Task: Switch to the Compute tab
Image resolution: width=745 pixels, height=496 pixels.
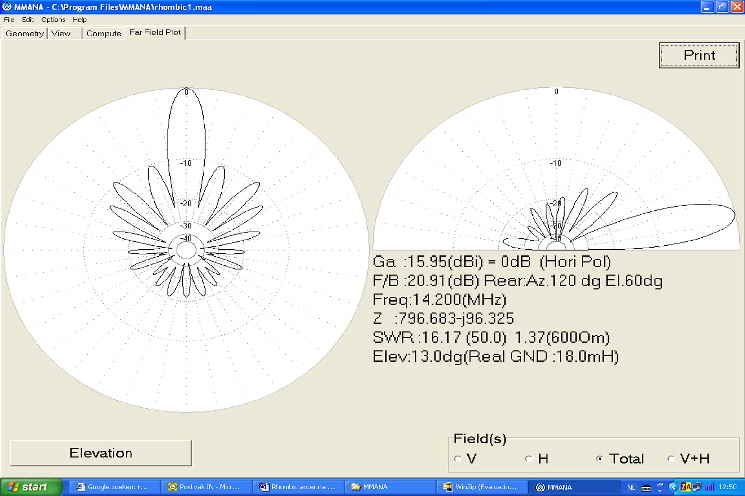Action: pos(104,33)
